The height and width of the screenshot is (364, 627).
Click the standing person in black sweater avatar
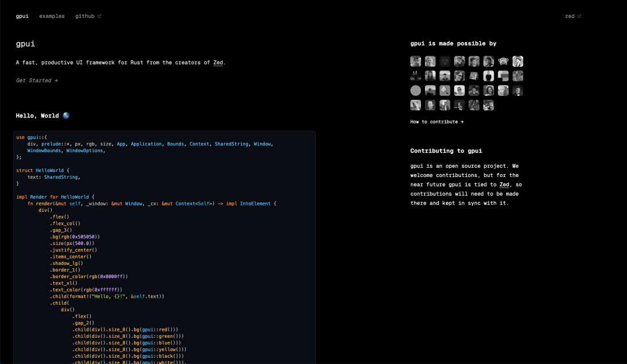point(489,76)
